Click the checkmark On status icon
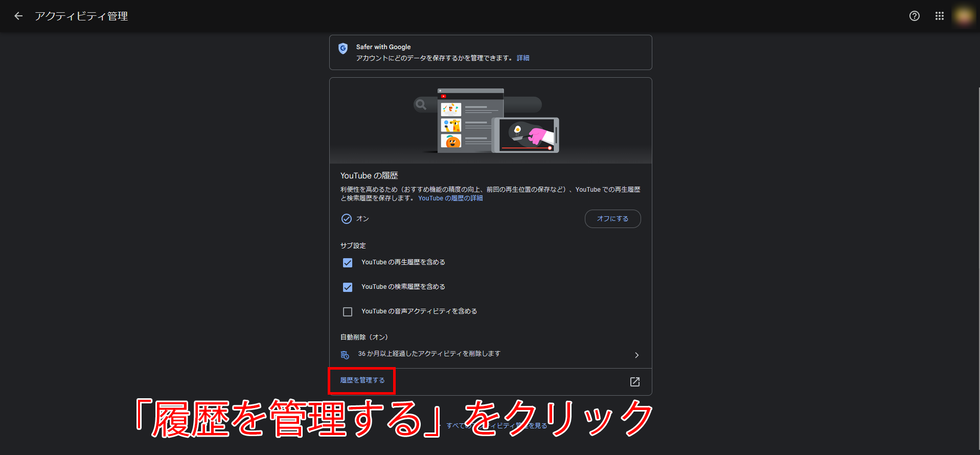The height and width of the screenshot is (455, 980). (347, 219)
